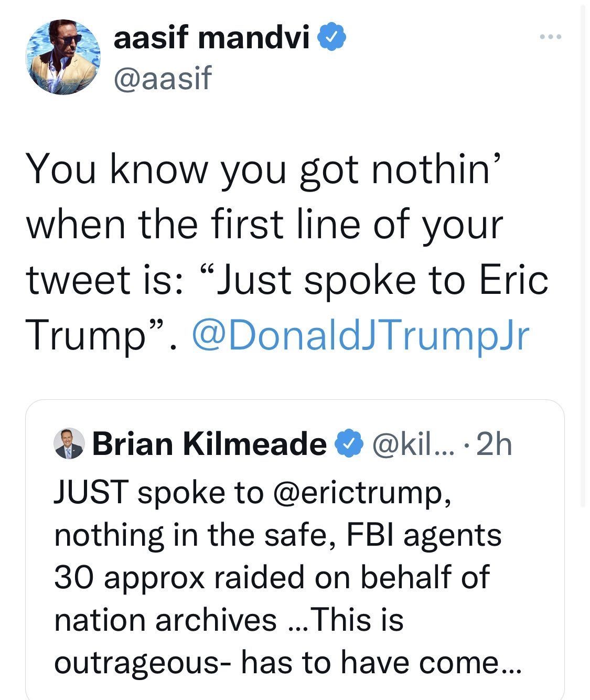Click the vertical scrollbar at the right edge
590x700 pixels.
pyautogui.click(x=584, y=252)
